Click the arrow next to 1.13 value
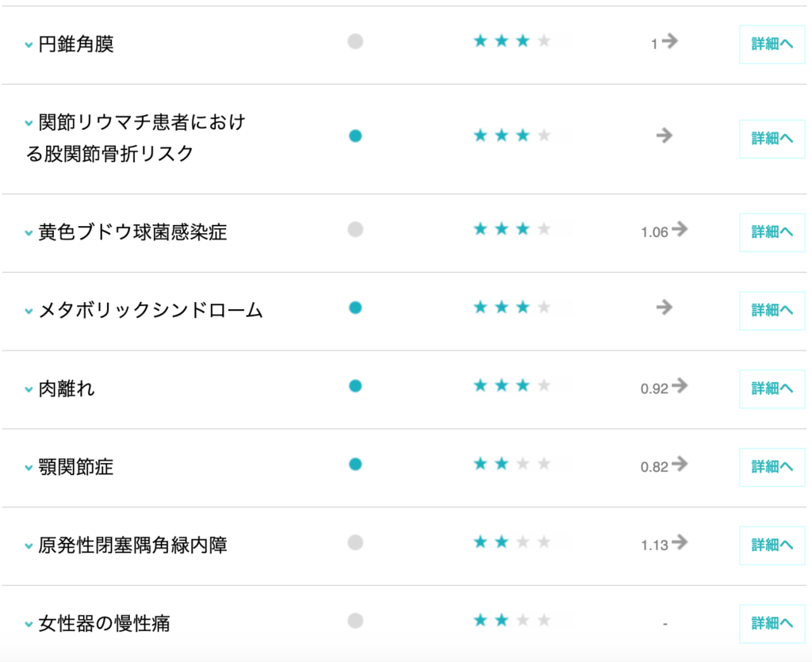 click(x=680, y=543)
